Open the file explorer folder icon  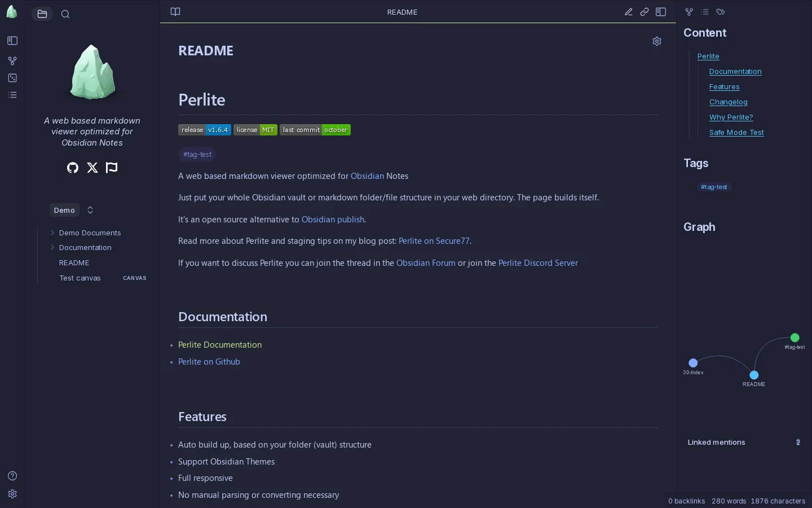(42, 14)
